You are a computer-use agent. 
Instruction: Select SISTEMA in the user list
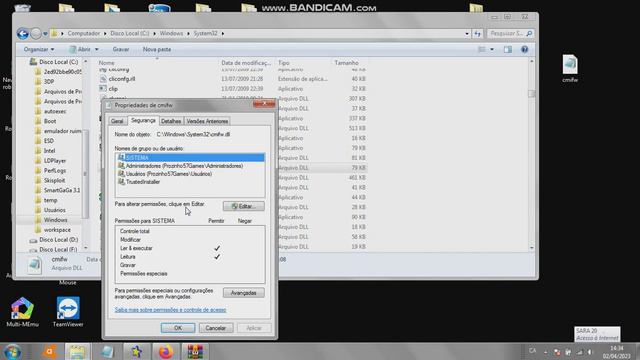(x=190, y=158)
